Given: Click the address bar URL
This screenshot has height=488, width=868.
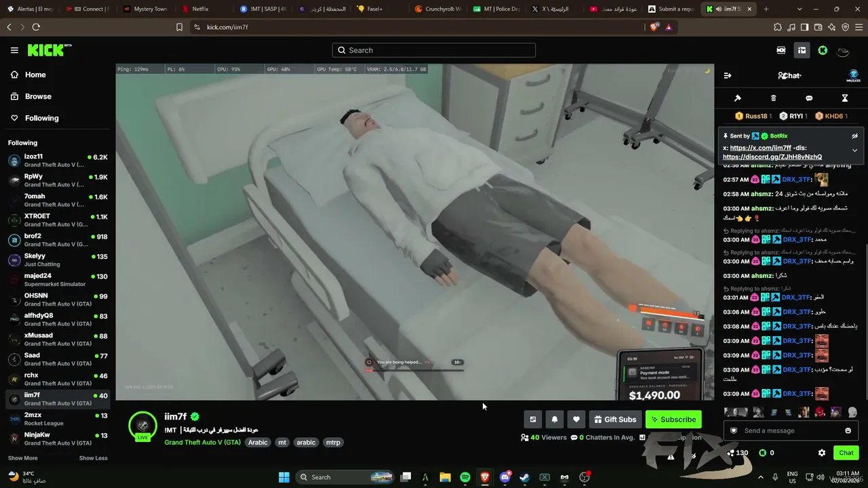Looking at the screenshot, I should pos(227,27).
